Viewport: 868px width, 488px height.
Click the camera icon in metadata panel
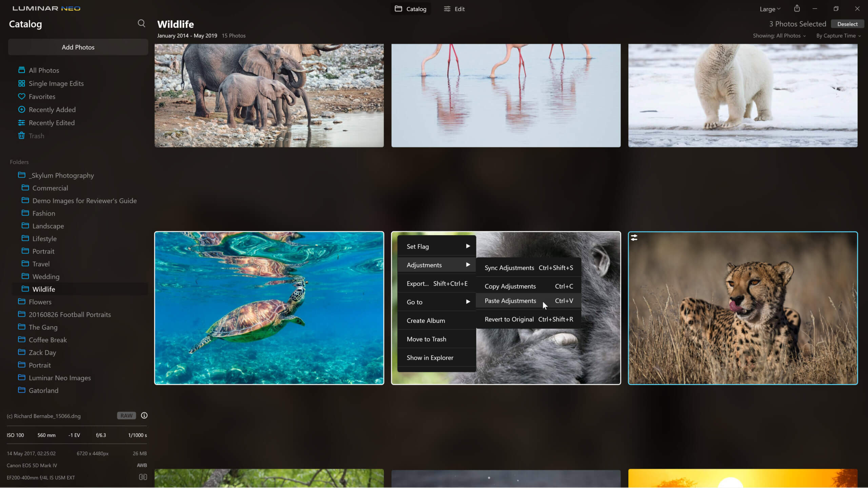(x=143, y=477)
